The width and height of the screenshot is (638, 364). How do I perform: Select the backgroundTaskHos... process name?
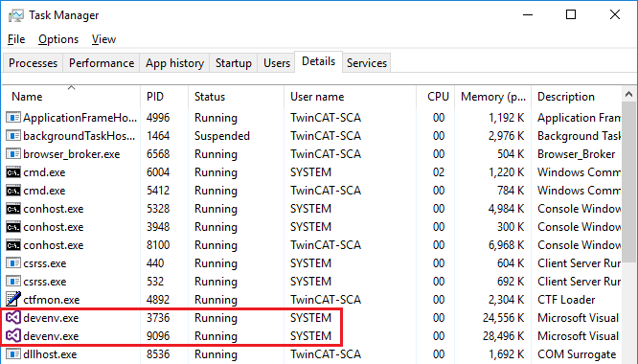pos(79,136)
